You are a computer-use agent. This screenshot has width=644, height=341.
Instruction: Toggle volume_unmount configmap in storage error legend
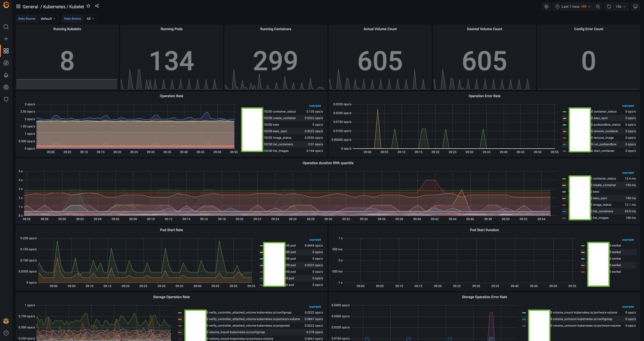[x=581, y=319]
